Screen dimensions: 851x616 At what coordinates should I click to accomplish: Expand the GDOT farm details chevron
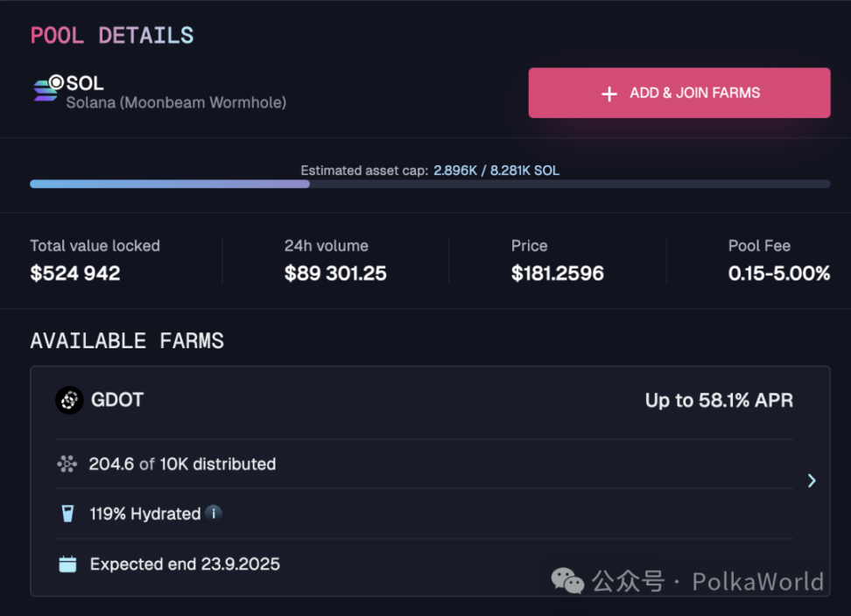pyautogui.click(x=811, y=480)
